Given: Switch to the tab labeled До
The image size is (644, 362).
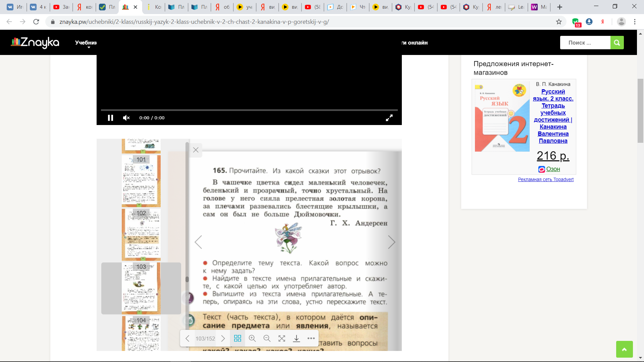Looking at the screenshot, I should click(336, 7).
